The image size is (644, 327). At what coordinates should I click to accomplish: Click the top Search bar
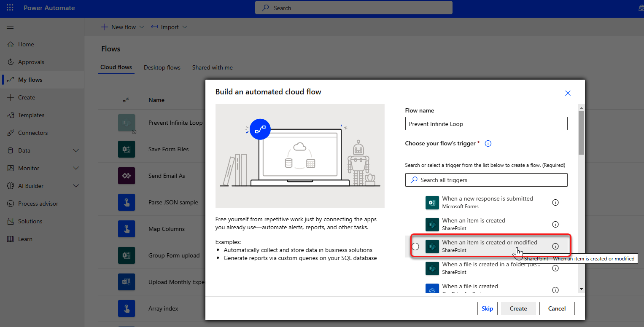point(353,8)
